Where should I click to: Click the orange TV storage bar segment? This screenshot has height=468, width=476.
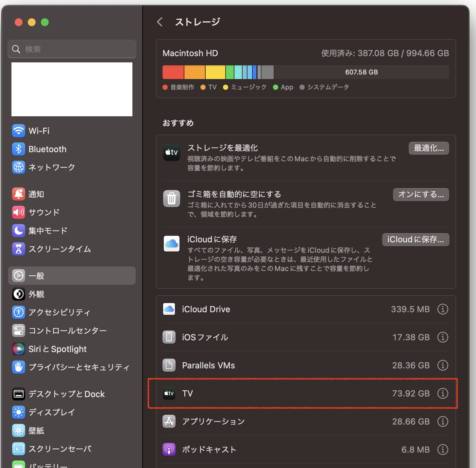[x=195, y=72]
